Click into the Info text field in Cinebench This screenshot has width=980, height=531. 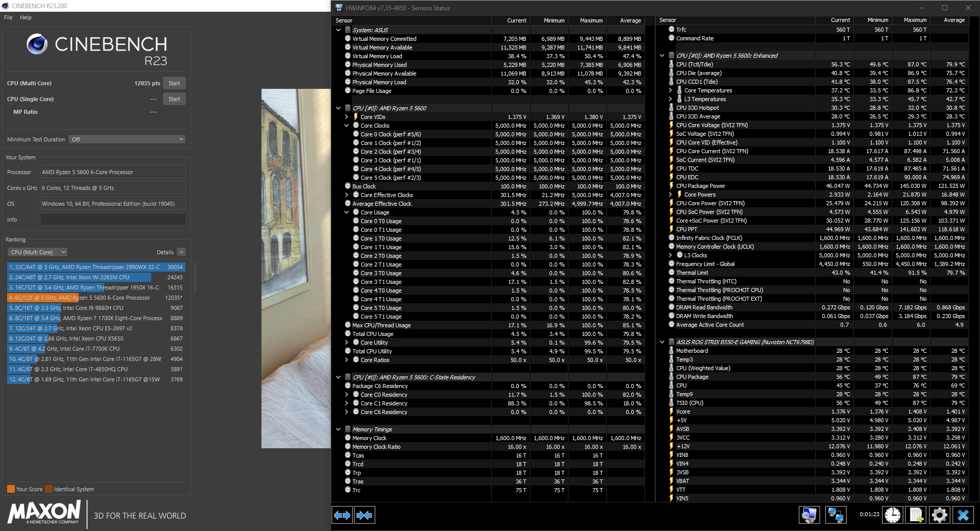(113, 220)
